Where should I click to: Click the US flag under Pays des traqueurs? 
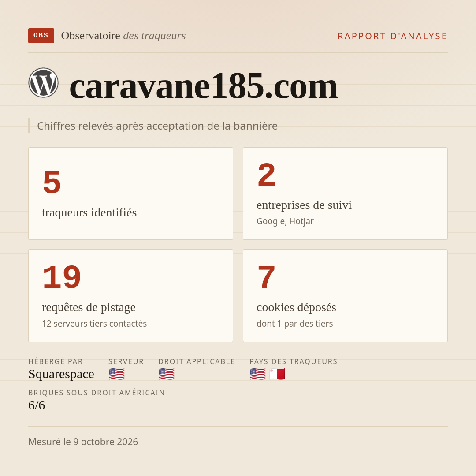(257, 374)
